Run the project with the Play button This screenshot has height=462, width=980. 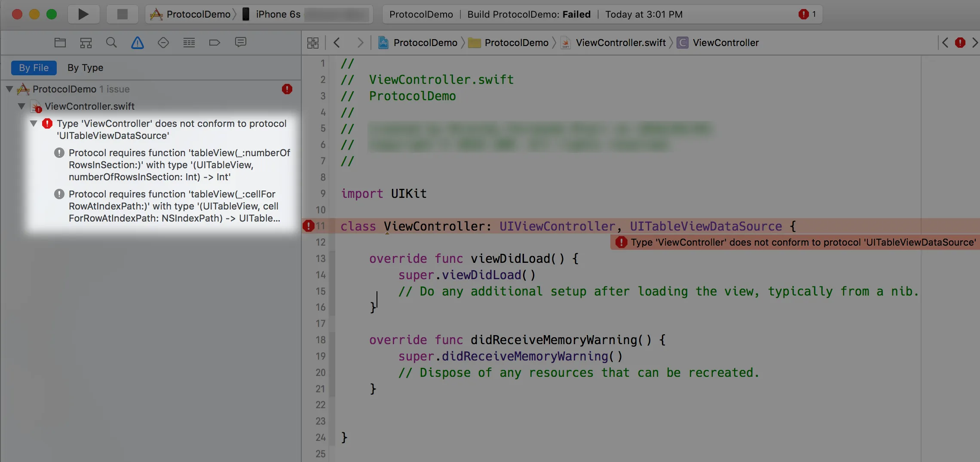(83, 14)
